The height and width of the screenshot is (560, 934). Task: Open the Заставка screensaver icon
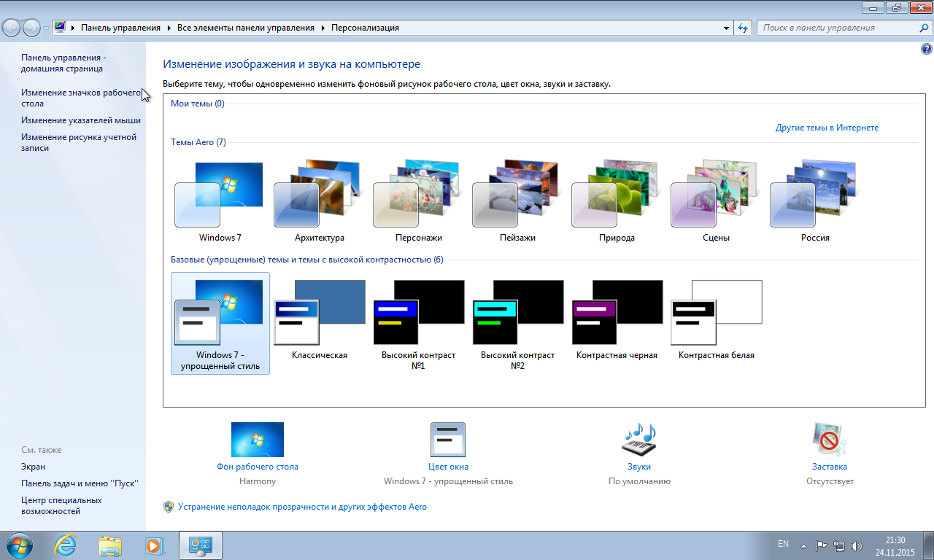[830, 440]
